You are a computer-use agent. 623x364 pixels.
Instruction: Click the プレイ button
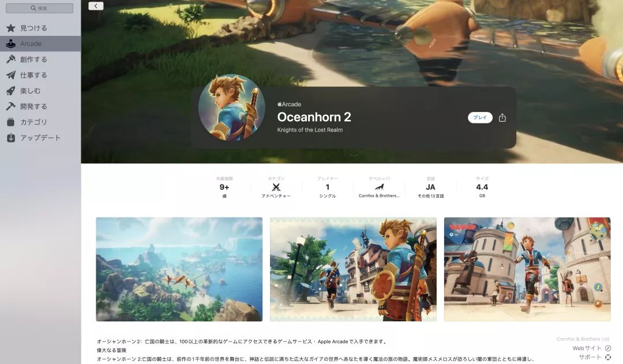(480, 118)
